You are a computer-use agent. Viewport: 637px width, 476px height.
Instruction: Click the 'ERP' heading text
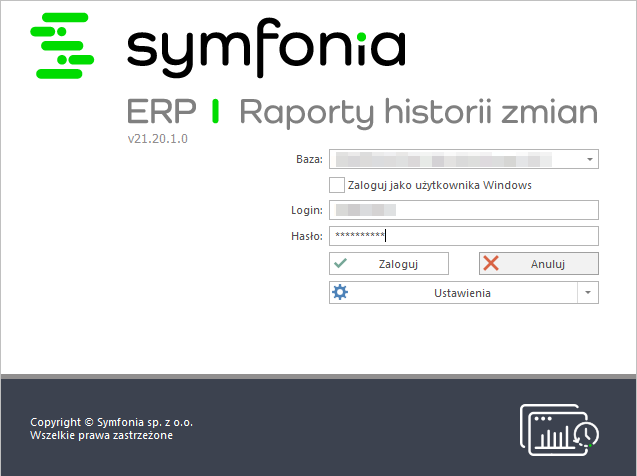point(162,111)
